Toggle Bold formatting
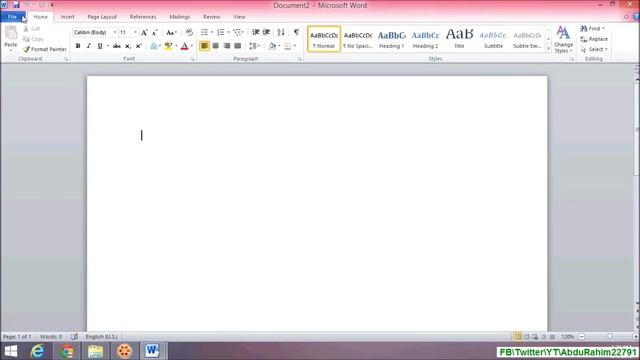This screenshot has width=640, height=360. point(78,46)
